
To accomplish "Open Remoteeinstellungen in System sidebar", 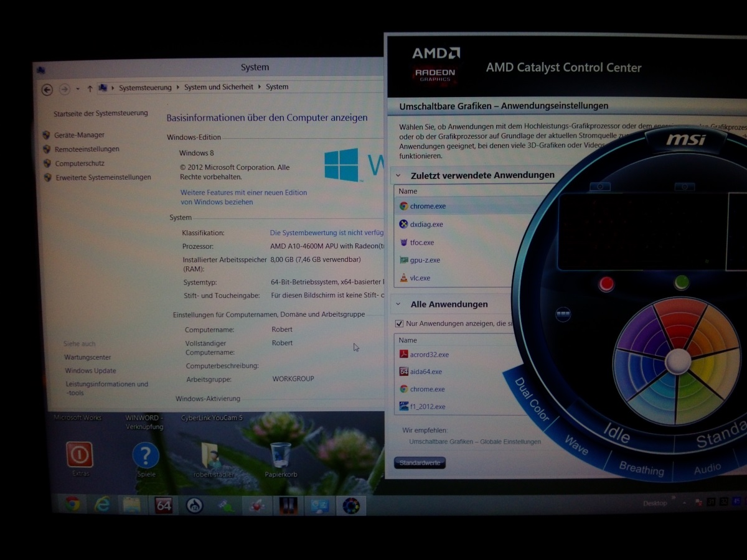I will click(87, 149).
